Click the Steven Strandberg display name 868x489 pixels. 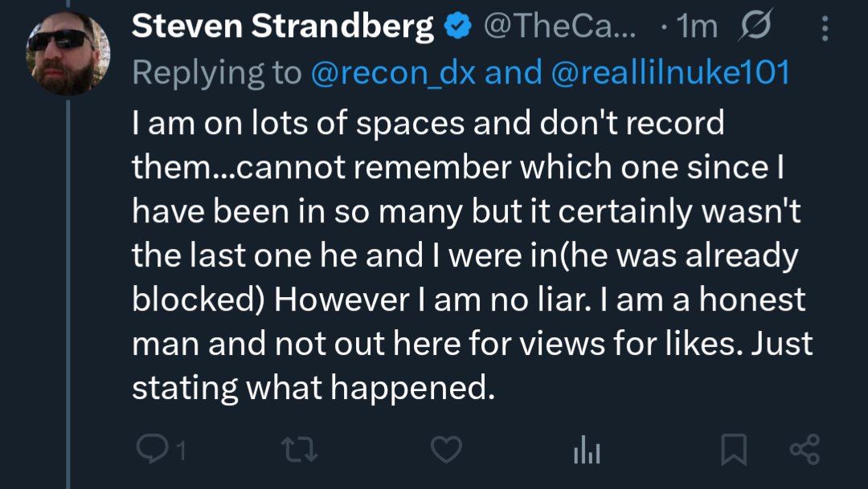pos(283,27)
